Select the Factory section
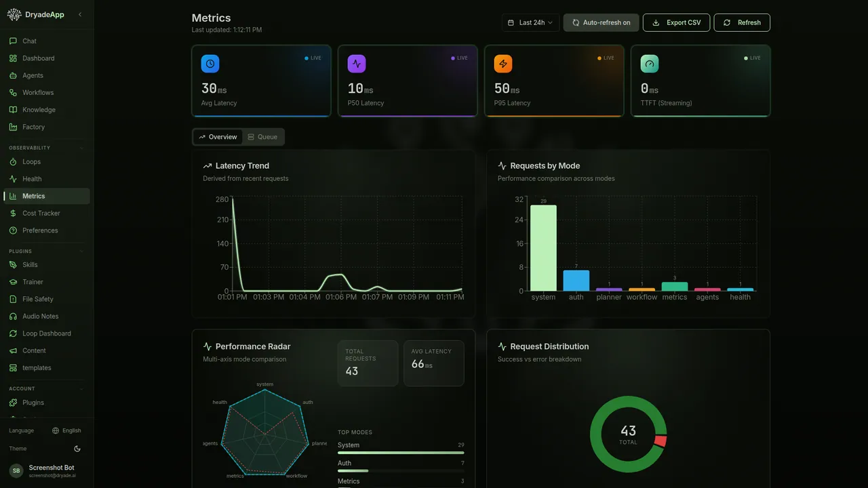The width and height of the screenshot is (868, 488). pyautogui.click(x=32, y=127)
